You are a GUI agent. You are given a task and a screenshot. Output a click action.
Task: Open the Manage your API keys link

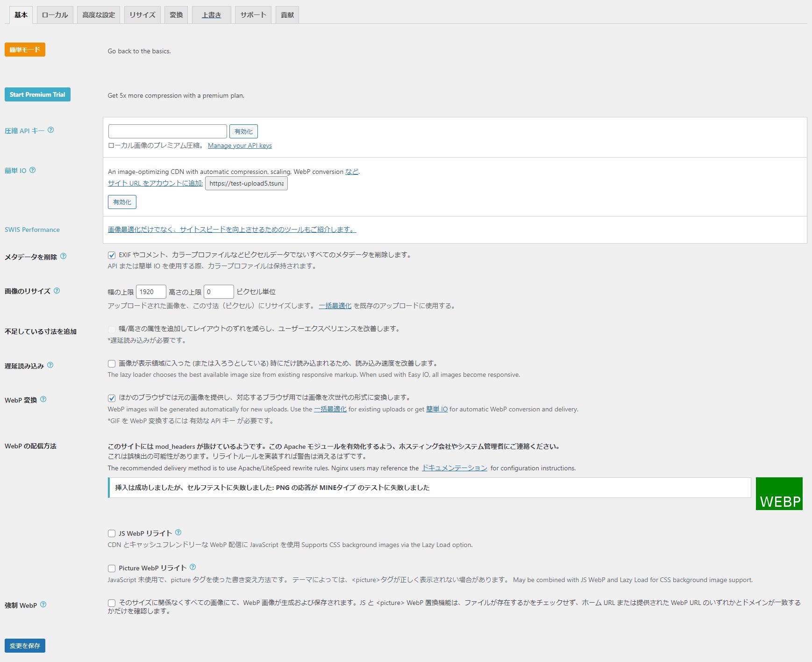pyautogui.click(x=240, y=145)
